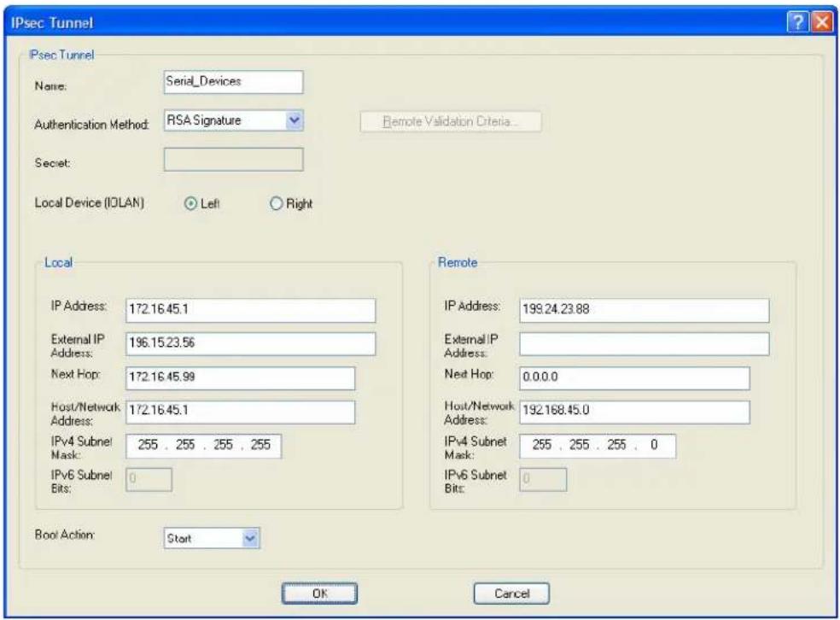Click the Secret input field
Image resolution: width=840 pixels, height=620 pixels.
(x=234, y=160)
